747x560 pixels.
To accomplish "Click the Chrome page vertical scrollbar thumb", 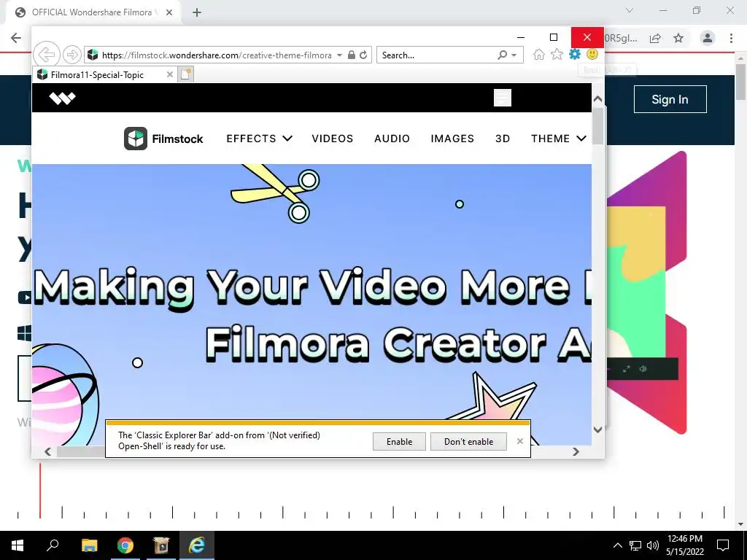I will click(x=741, y=82).
